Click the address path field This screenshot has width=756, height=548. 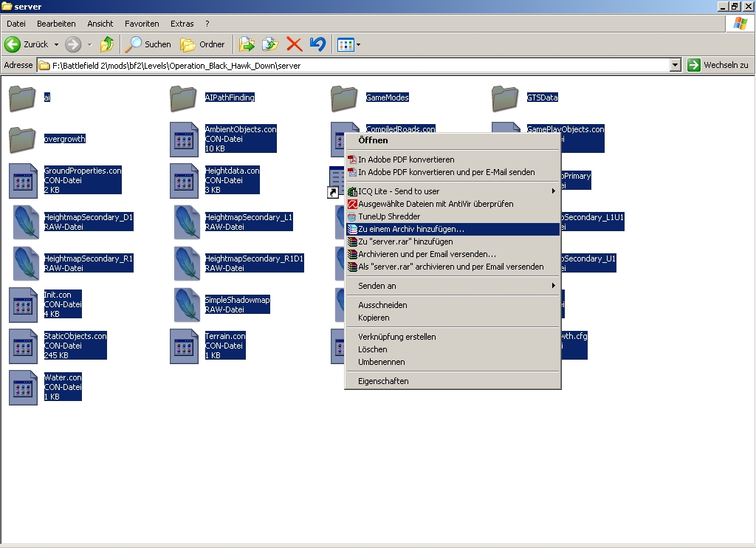click(x=354, y=65)
